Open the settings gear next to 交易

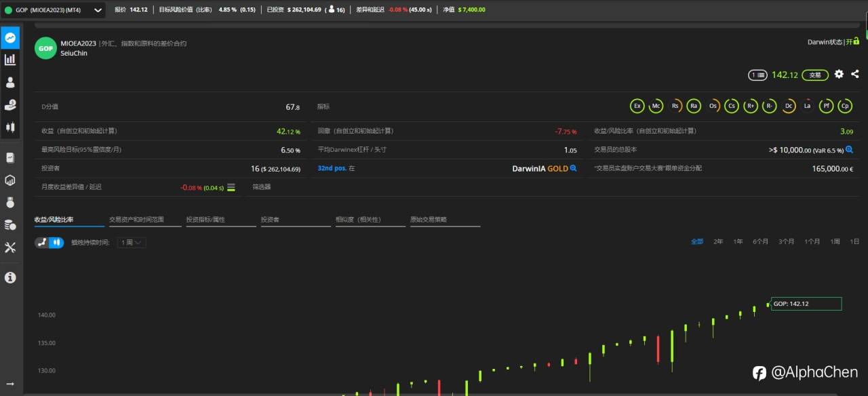click(x=839, y=74)
